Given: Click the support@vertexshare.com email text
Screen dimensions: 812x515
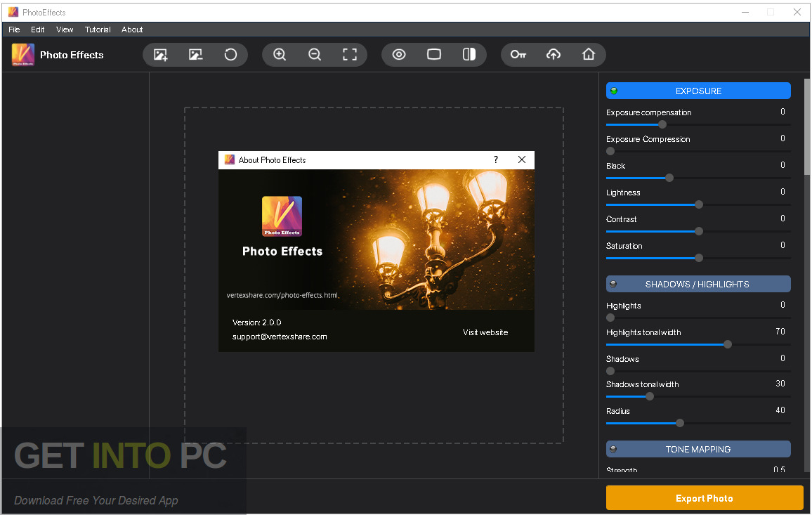Looking at the screenshot, I should (x=280, y=337).
